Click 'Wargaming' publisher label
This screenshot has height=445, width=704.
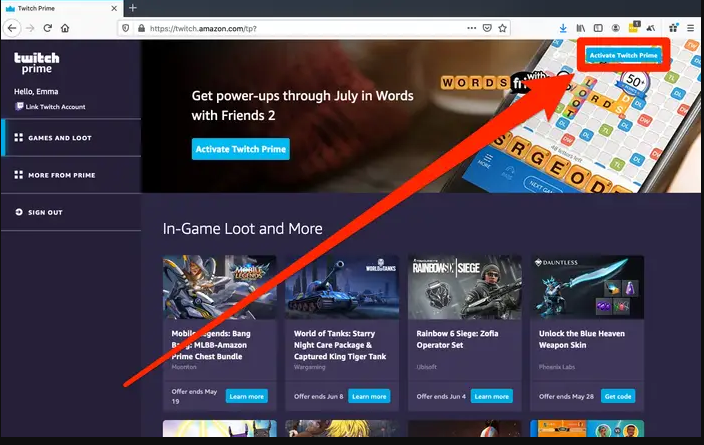point(309,367)
